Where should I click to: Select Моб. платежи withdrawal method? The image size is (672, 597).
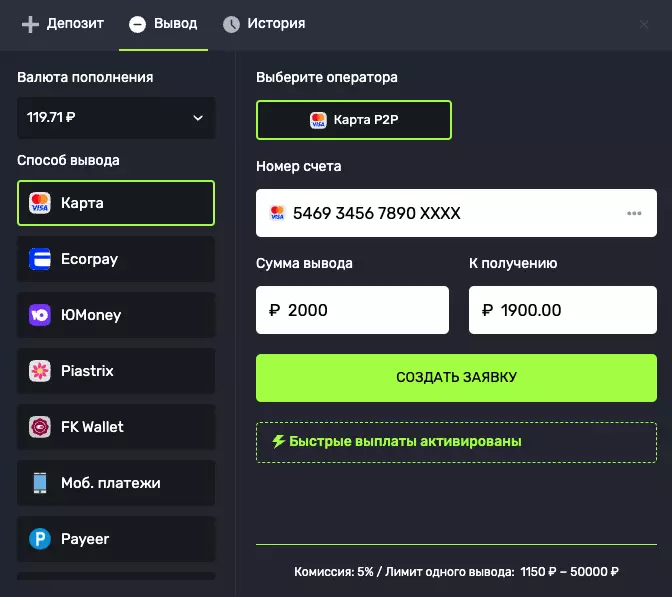click(x=116, y=483)
